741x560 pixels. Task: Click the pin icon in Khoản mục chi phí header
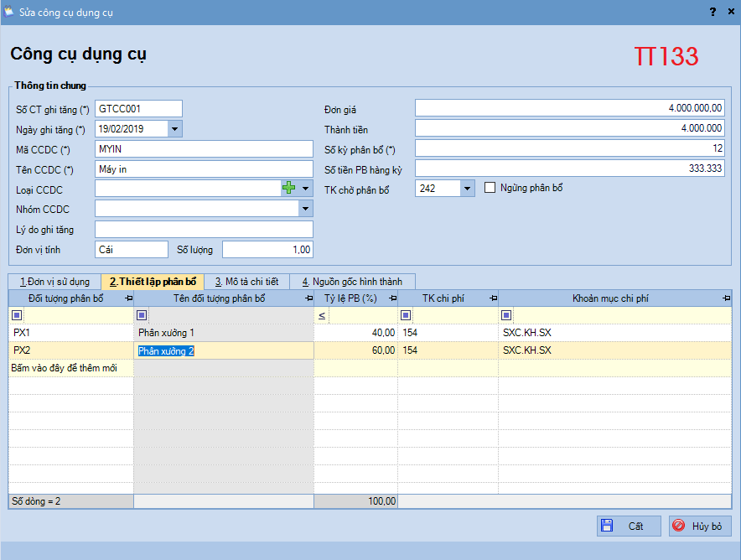[725, 298]
